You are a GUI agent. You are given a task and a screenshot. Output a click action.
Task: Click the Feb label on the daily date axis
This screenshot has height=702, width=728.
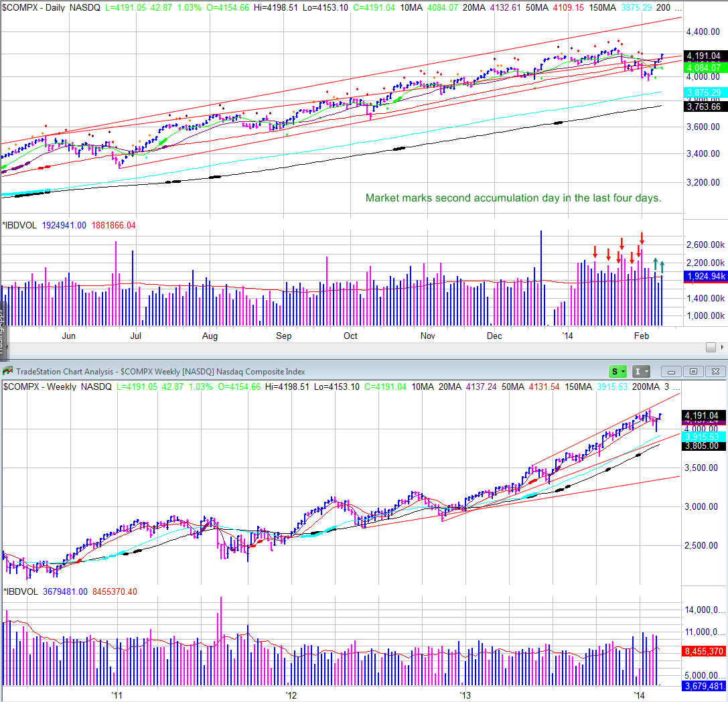click(x=642, y=336)
